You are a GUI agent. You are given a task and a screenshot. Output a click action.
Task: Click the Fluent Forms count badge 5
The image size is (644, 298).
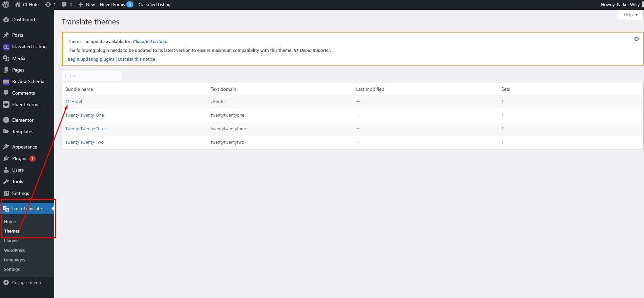tap(130, 4)
